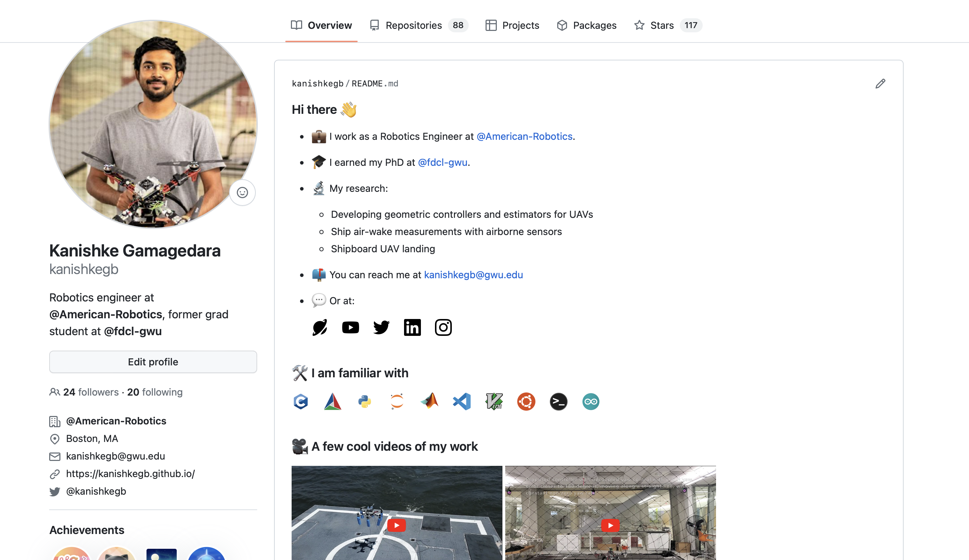Click the night-sky achievement badge

pos(162,554)
